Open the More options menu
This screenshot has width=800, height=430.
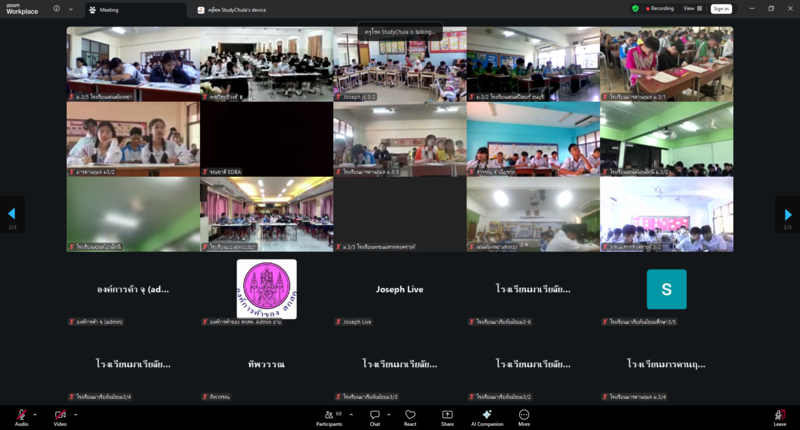point(524,418)
